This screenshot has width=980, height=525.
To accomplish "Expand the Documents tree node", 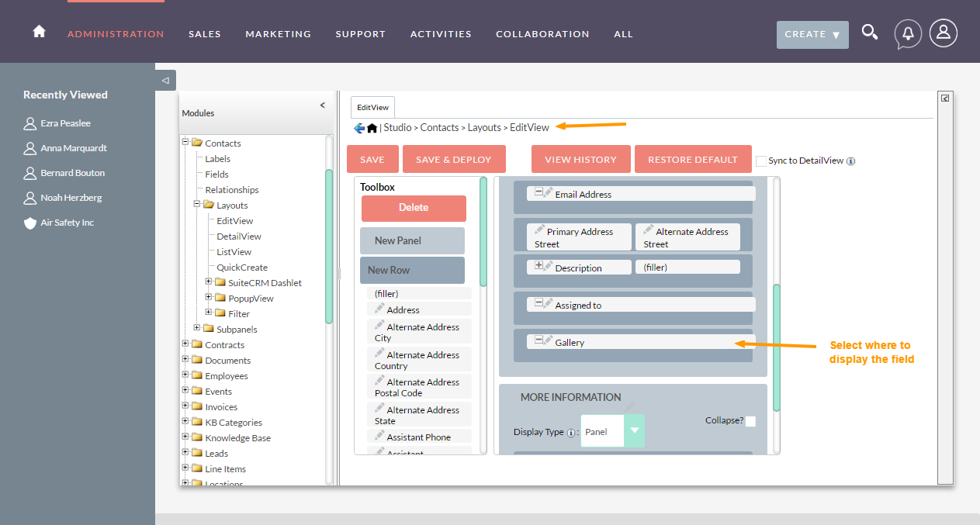I will (x=185, y=359).
